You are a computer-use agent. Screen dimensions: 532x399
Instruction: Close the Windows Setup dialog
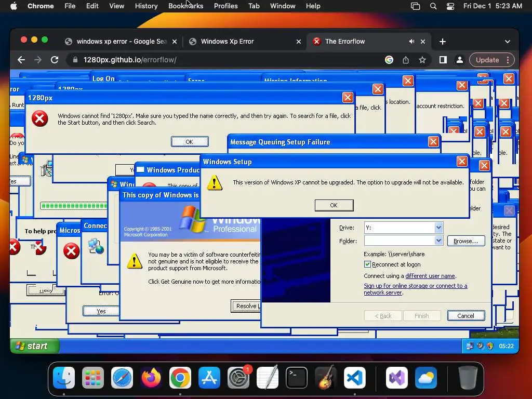click(462, 161)
